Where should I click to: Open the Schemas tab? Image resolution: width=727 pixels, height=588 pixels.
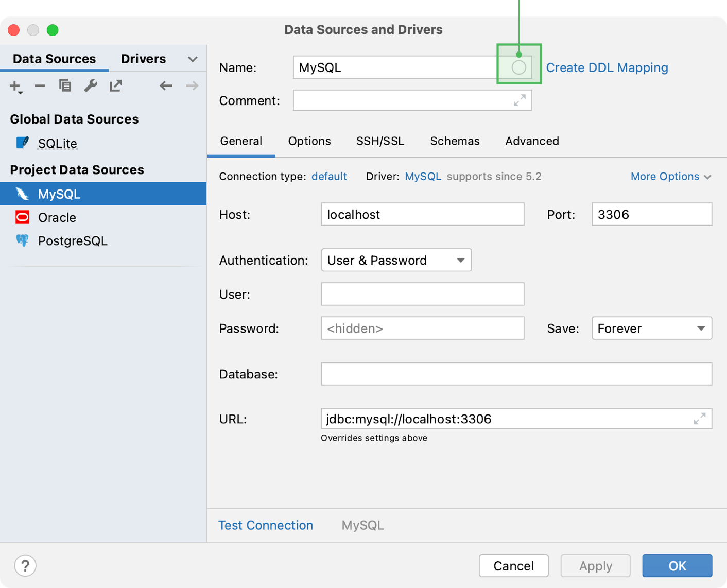pyautogui.click(x=455, y=141)
